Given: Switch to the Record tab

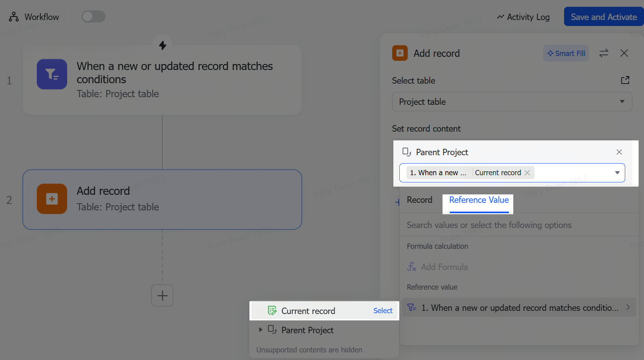Looking at the screenshot, I should tap(419, 200).
